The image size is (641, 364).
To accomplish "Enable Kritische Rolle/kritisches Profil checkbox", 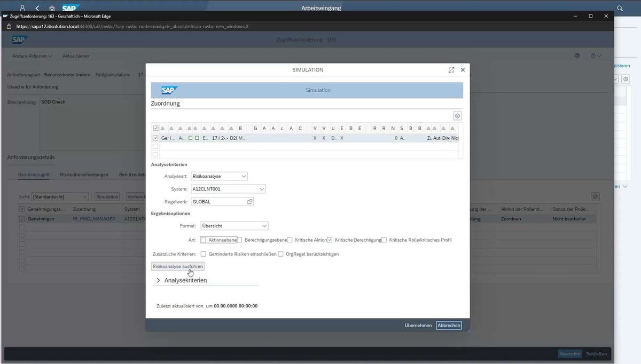I will (x=384, y=240).
